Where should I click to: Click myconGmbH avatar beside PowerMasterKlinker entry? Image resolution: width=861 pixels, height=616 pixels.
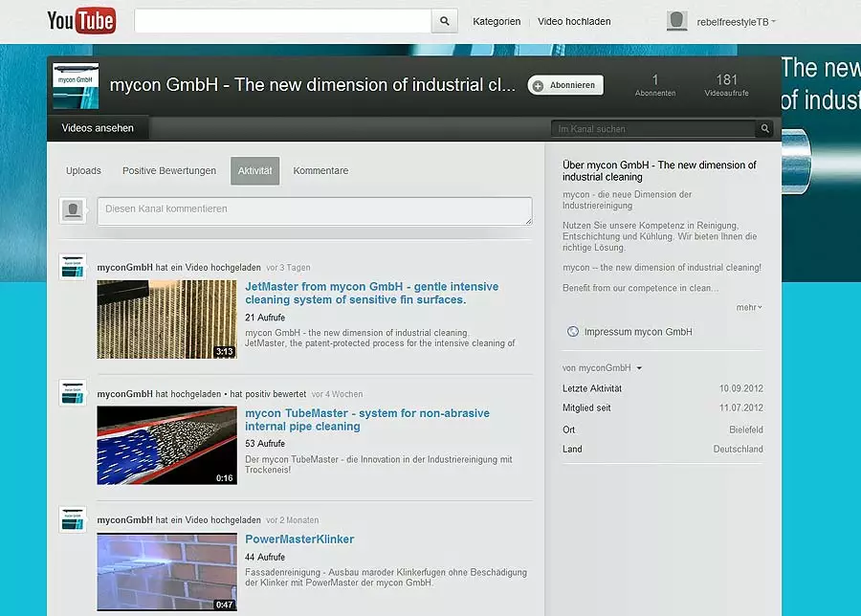tap(73, 520)
